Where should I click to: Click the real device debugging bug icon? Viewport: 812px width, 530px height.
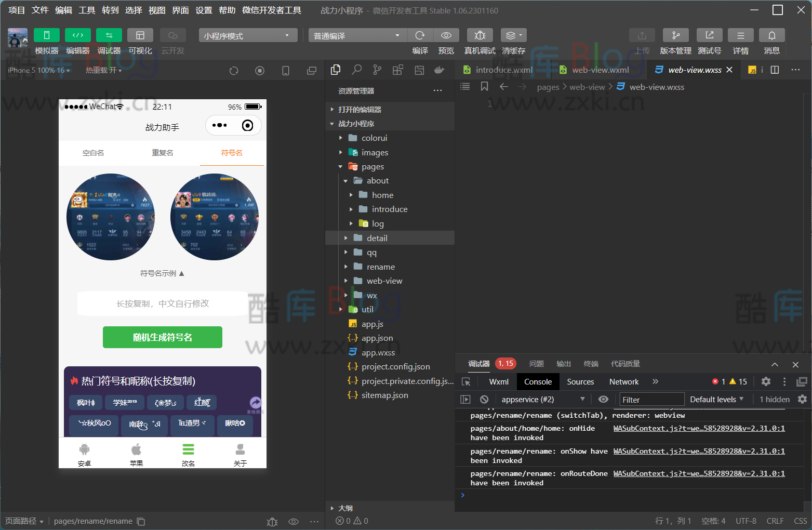tap(480, 35)
